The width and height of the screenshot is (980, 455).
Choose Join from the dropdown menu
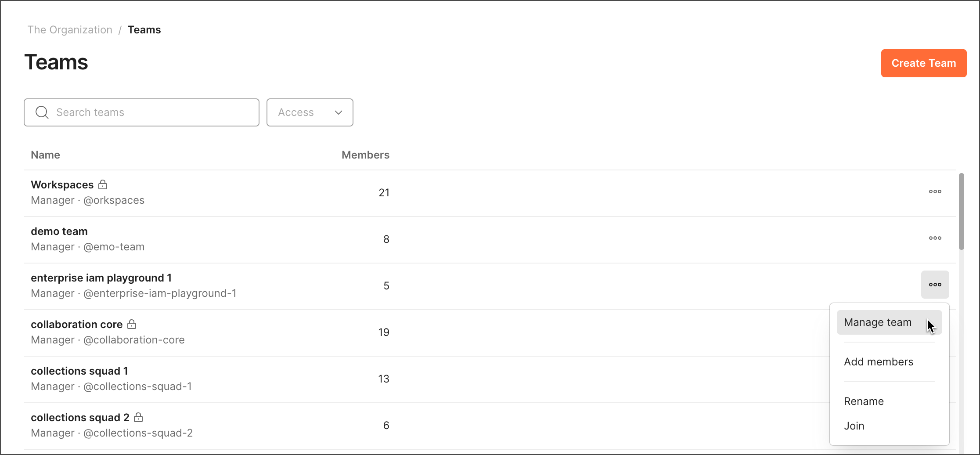click(x=854, y=425)
